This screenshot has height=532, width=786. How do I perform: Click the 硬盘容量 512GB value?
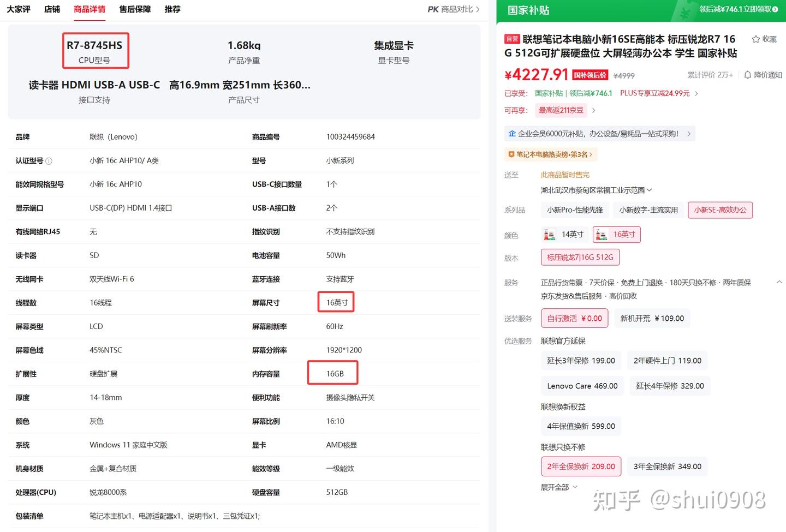[337, 492]
